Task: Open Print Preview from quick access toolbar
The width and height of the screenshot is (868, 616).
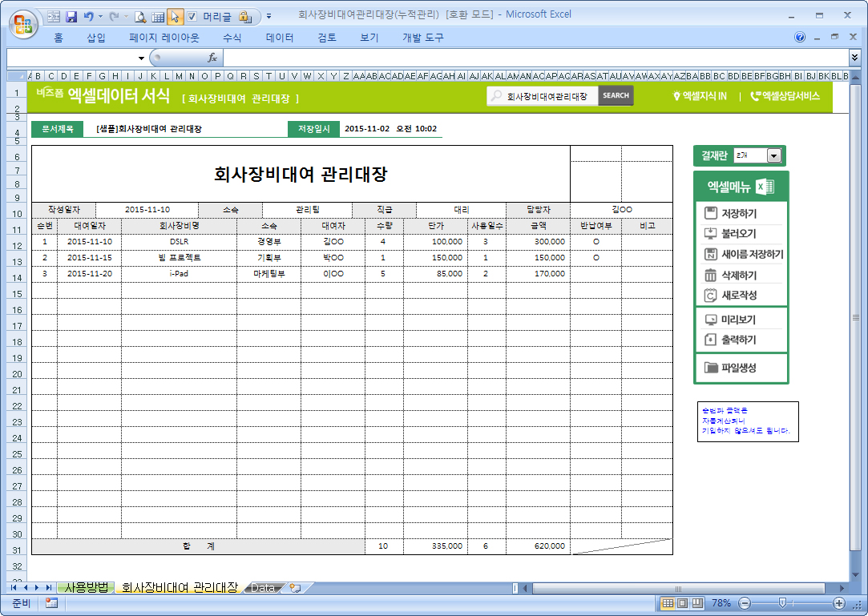Action: click(139, 16)
